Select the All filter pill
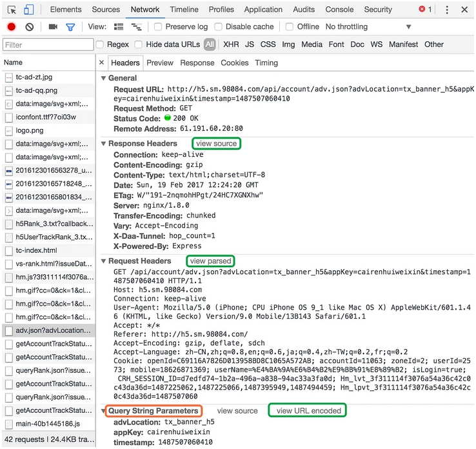Image resolution: width=476 pixels, height=449 pixels. coord(210,45)
